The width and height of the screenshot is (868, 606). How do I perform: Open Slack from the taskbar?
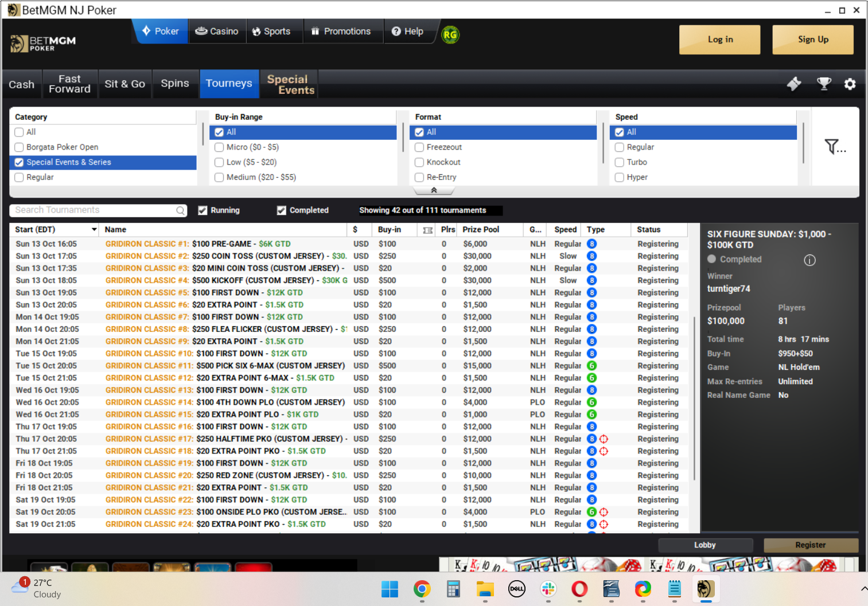tap(548, 589)
